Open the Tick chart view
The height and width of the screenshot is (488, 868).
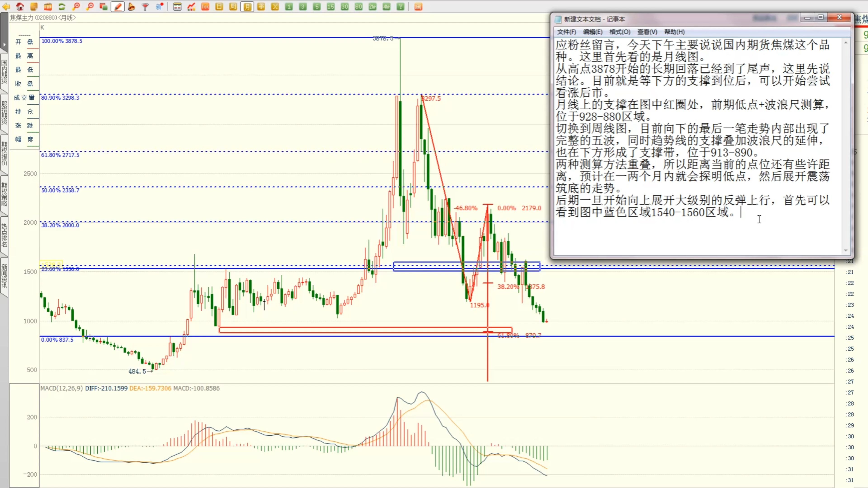tap(205, 6)
